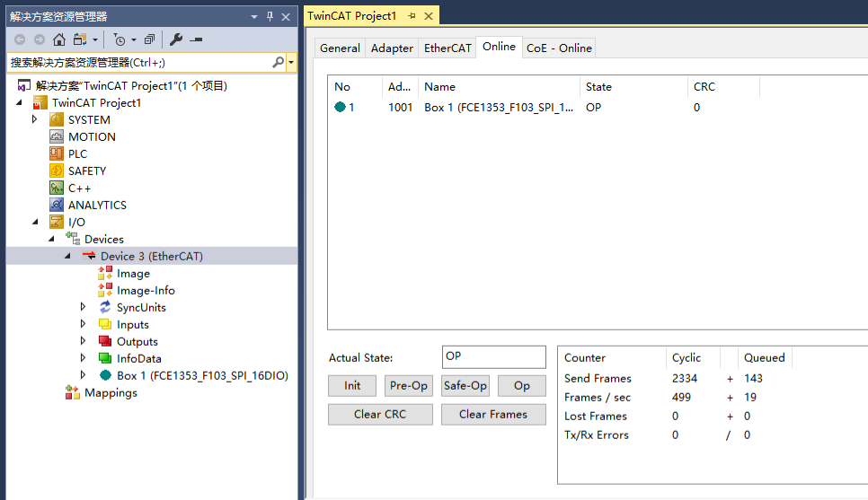This screenshot has width=868, height=500.
Task: Open the switch views dropdown arrow
Action: [95, 39]
